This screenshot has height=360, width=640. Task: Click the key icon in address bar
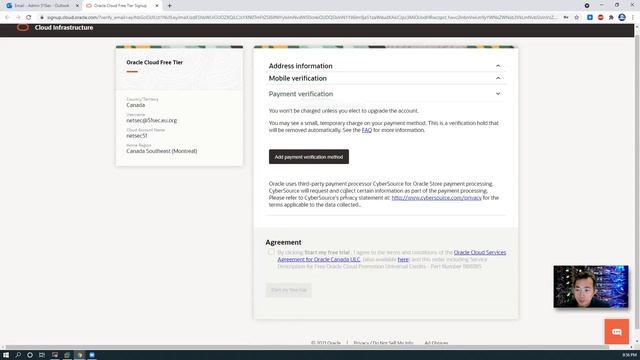pos(566,17)
